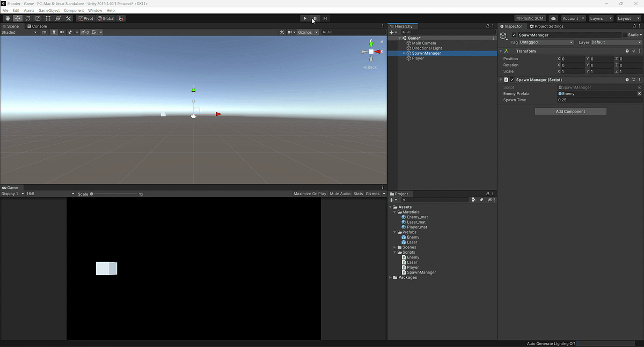Open the Custom Editor Tools icon
The height and width of the screenshot is (347, 644).
coord(68,18)
